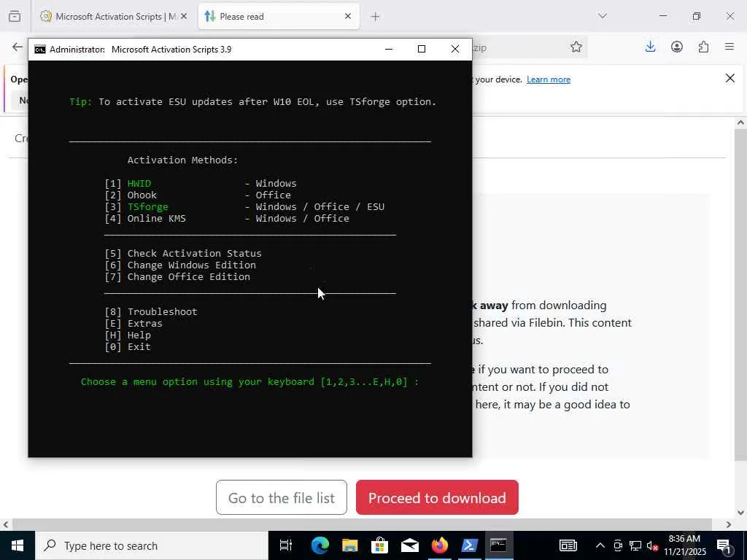Viewport: 747px width, 560px height.
Task: Click the Type here to search box
Action: tap(152, 545)
